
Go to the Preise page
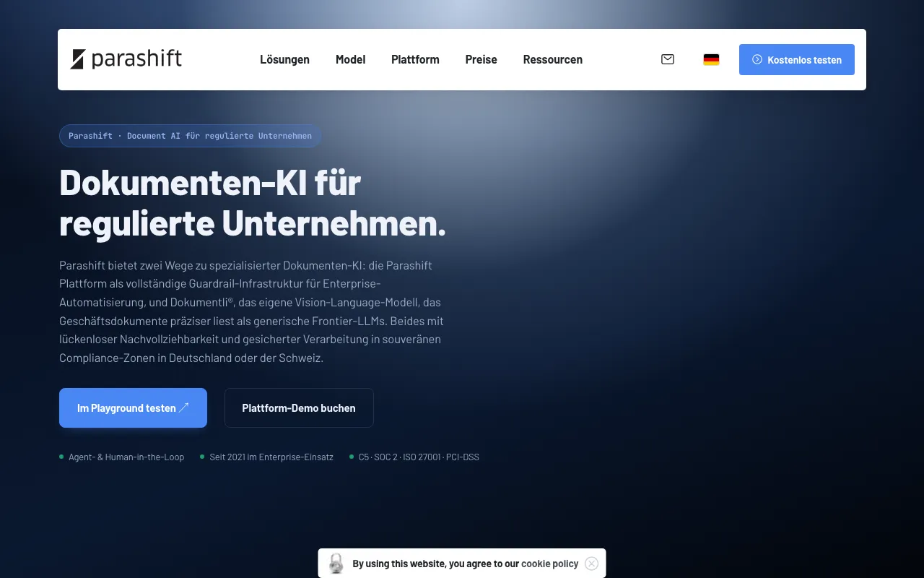[x=481, y=59]
